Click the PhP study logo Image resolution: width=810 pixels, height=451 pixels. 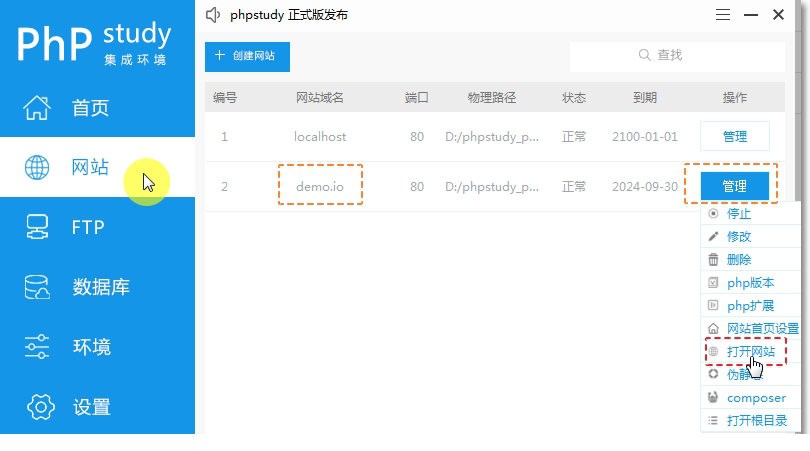tap(94, 44)
